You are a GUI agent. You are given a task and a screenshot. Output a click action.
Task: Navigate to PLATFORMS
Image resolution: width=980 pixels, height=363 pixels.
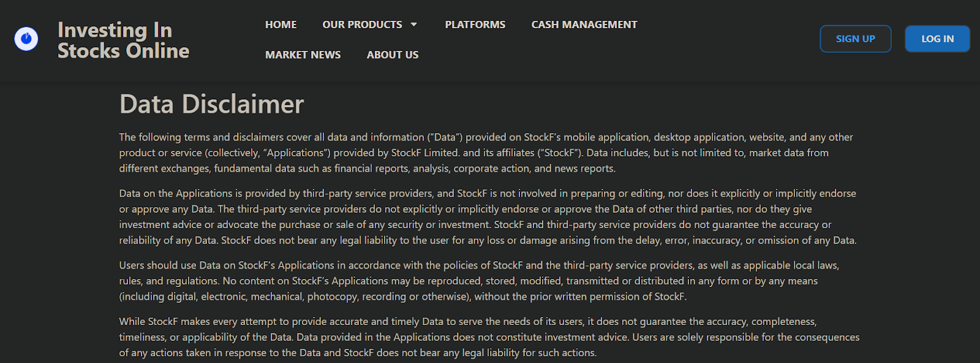point(475,25)
